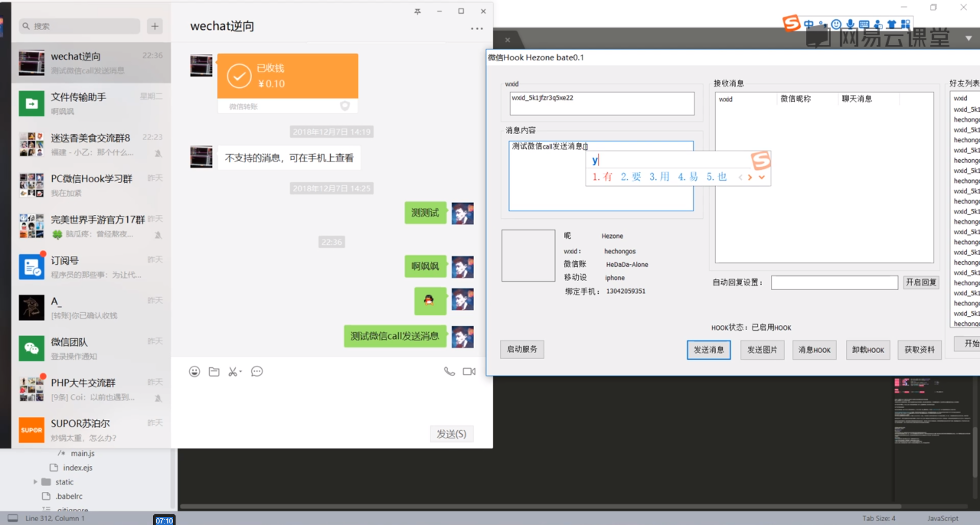This screenshot has width=980, height=525.
Task: Start a voice call with phone icon
Action: click(449, 371)
